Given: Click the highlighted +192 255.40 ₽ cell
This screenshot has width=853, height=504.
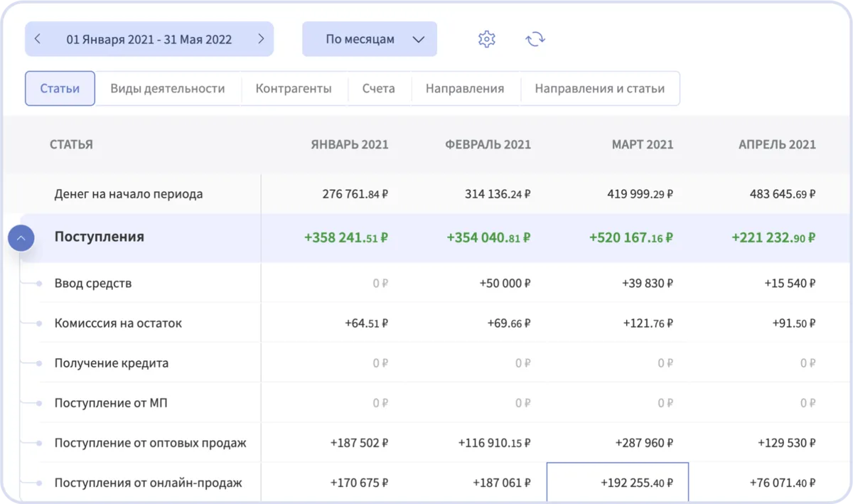Looking at the screenshot, I should (618, 483).
